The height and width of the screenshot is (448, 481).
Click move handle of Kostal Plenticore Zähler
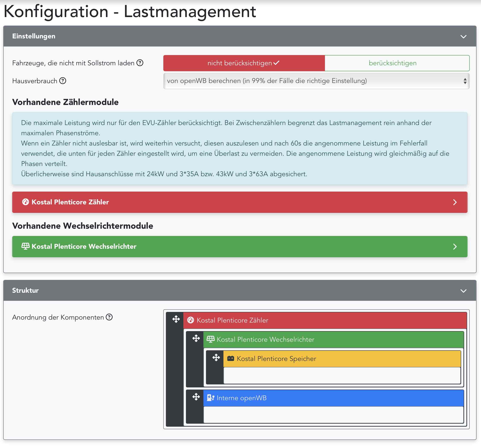[176, 319]
